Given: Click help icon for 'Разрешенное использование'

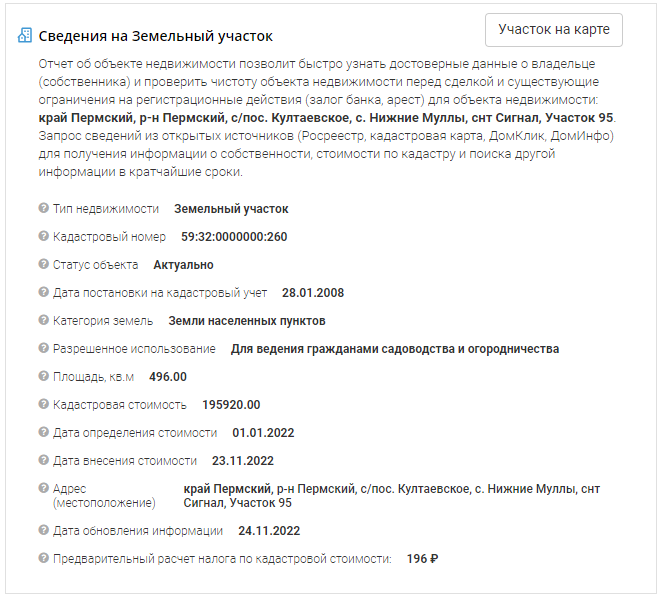Looking at the screenshot, I should (43, 349).
